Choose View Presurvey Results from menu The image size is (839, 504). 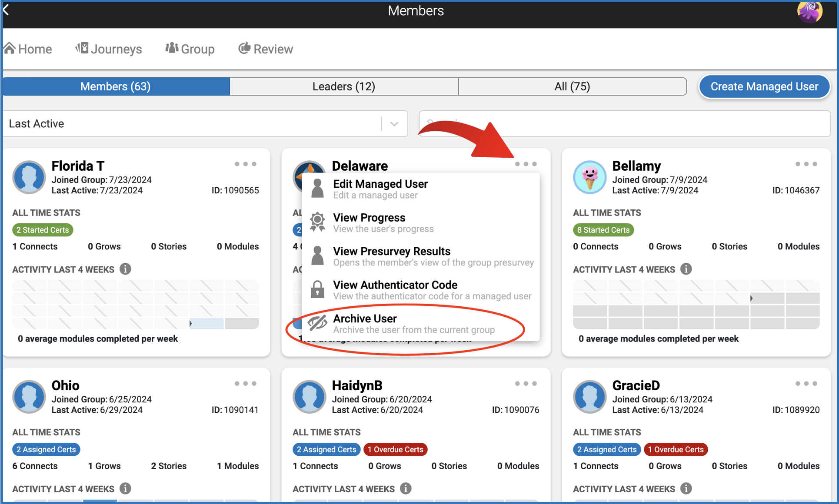tap(391, 256)
